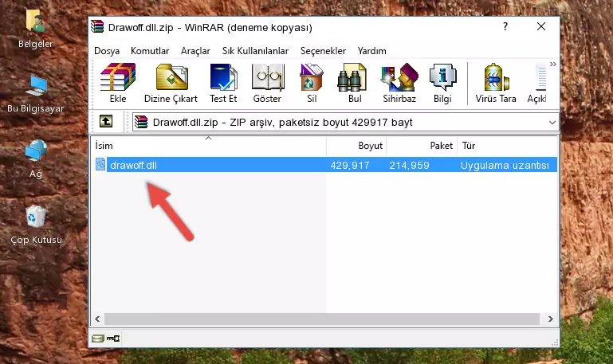Expand hidden toolbar buttons chevron

(x=552, y=64)
